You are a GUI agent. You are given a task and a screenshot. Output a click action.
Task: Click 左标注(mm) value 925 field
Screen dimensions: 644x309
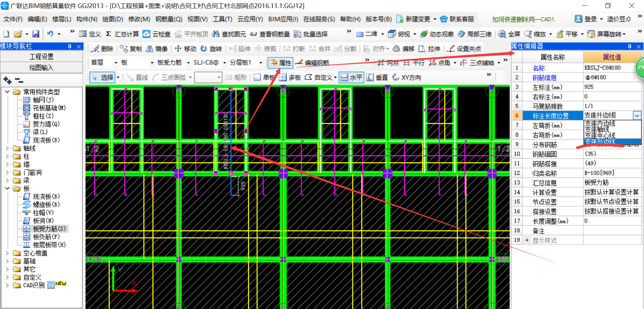pyautogui.click(x=612, y=87)
